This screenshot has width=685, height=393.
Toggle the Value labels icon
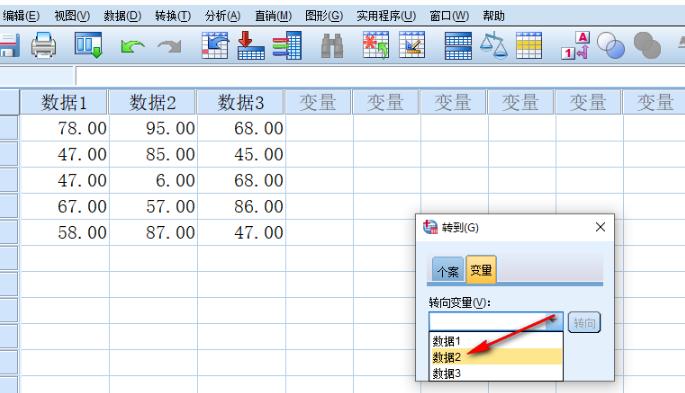[x=576, y=45]
